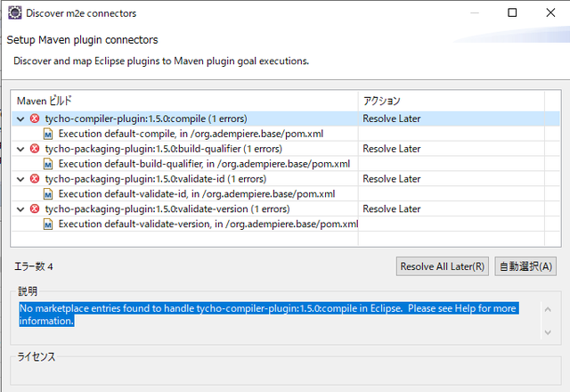The height and width of the screenshot is (392, 570).
Task: Open Resolve Later action for compile goal
Action: click(x=392, y=118)
